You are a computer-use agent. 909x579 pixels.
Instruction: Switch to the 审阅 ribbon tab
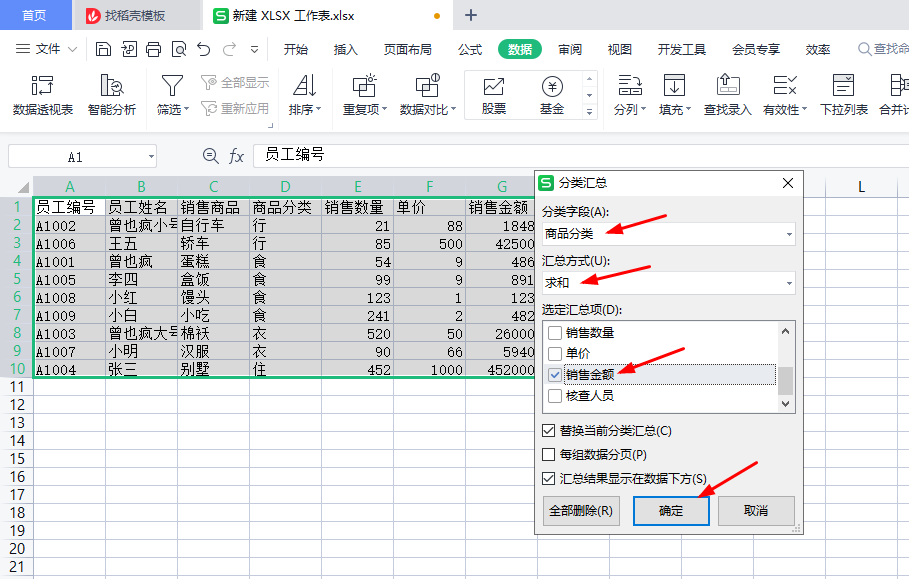570,49
